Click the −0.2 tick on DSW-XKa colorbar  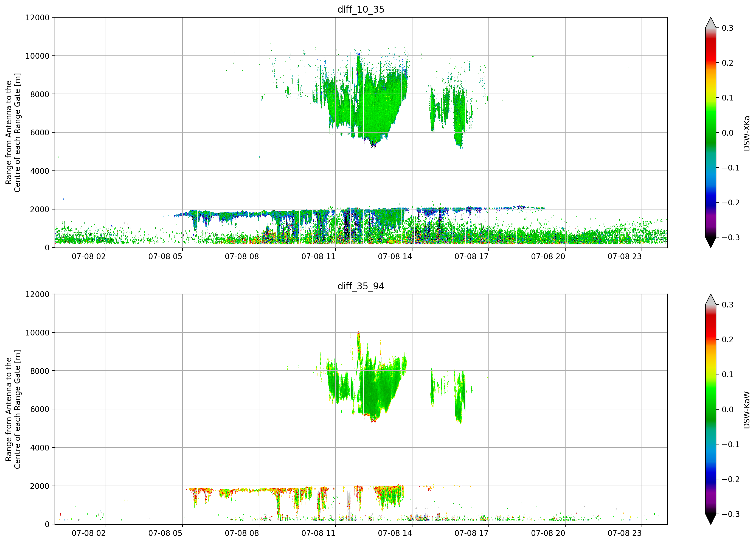(x=731, y=203)
